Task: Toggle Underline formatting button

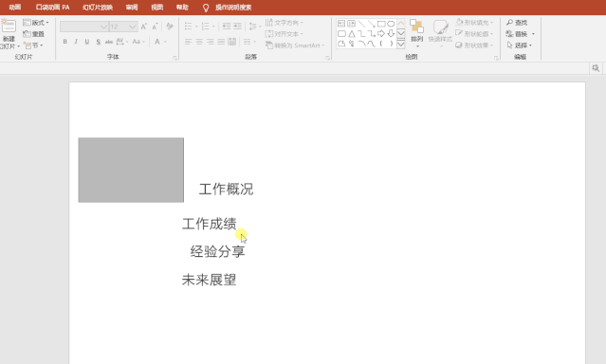Action: (87, 42)
